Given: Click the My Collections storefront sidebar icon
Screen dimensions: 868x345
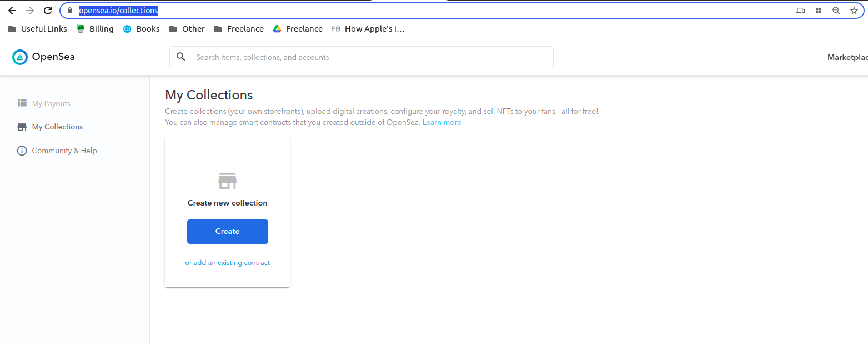Looking at the screenshot, I should [x=22, y=127].
